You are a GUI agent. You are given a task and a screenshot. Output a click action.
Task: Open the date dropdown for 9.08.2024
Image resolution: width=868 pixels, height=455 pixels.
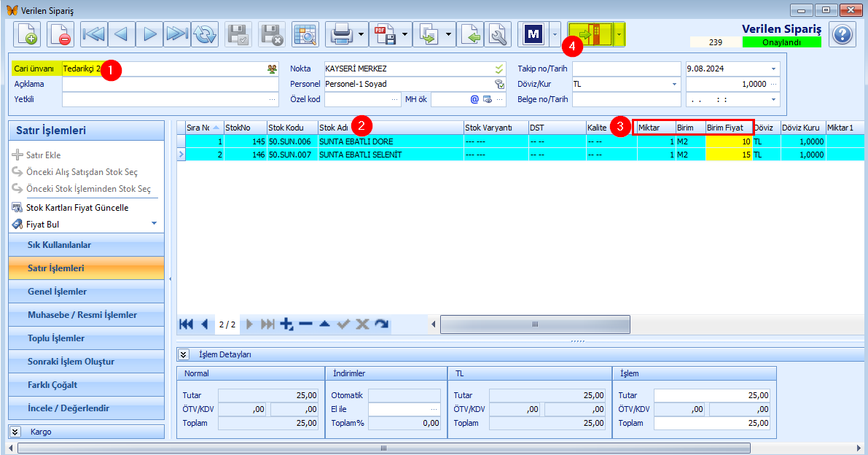coord(773,69)
